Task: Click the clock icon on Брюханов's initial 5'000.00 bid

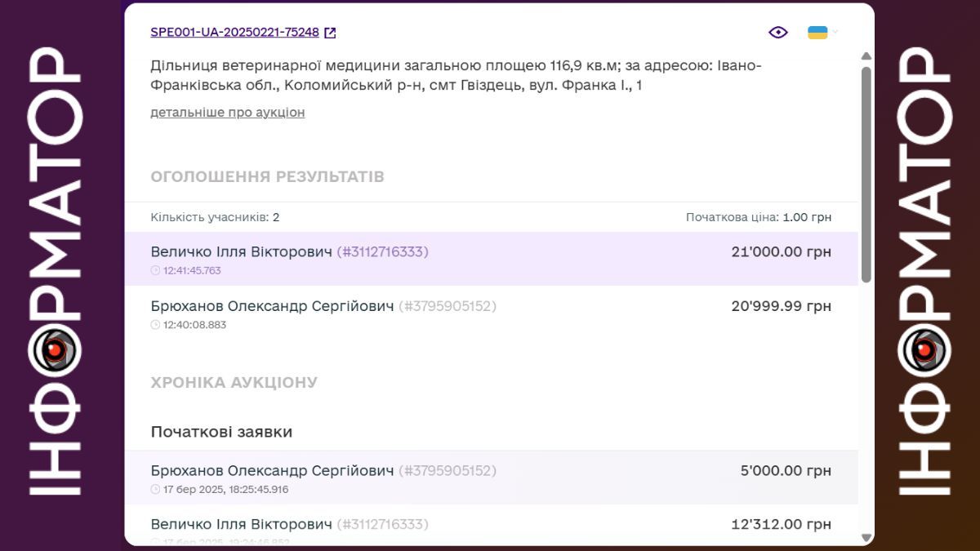Action: point(155,489)
